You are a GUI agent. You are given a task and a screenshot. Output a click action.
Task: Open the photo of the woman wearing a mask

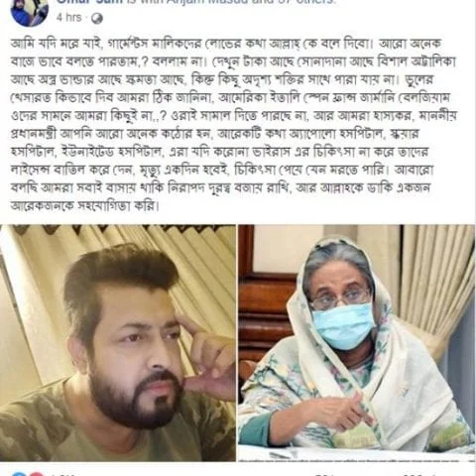357,343
